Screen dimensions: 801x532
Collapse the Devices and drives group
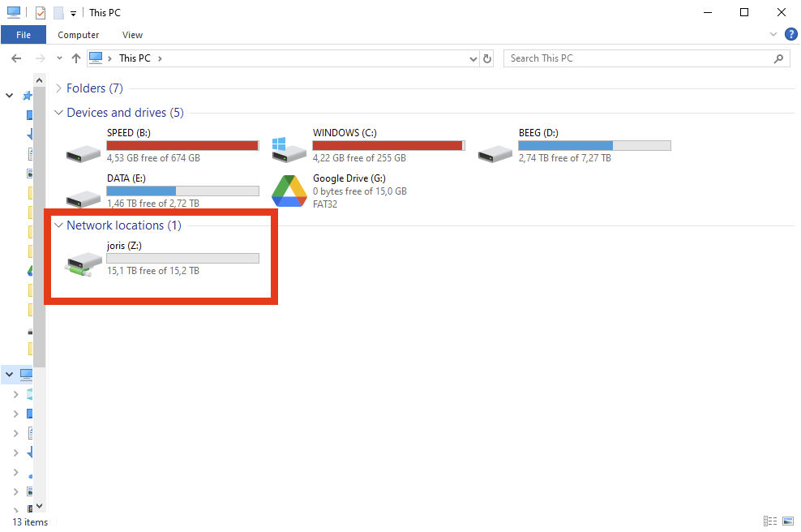coord(58,113)
